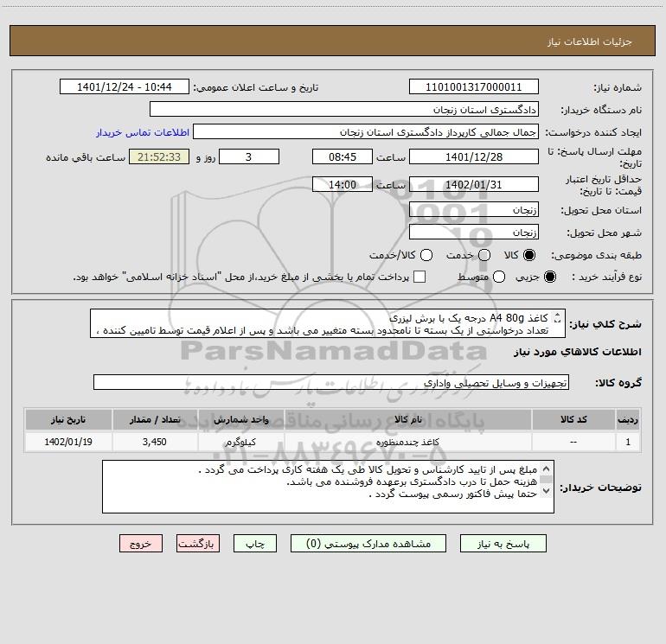Click the need date cell 1402/01/19
This screenshot has width=666, height=644.
click(x=68, y=442)
